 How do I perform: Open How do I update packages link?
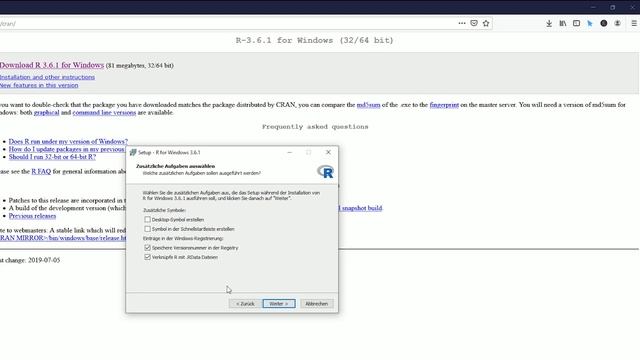pos(66,149)
